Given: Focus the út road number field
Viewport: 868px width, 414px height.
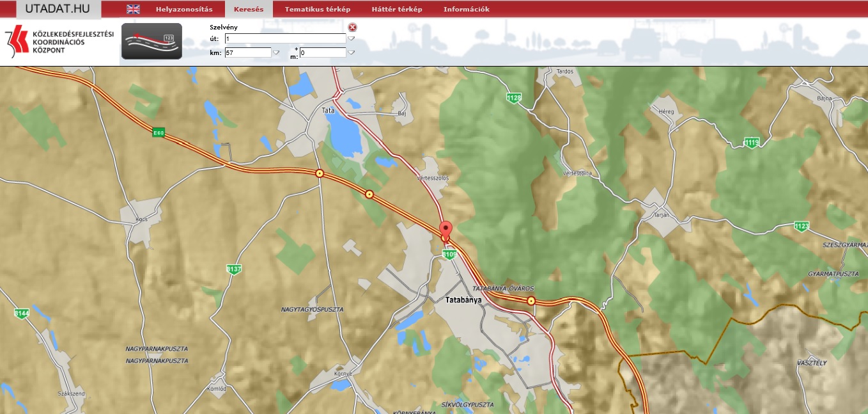Looking at the screenshot, I should pos(284,39).
